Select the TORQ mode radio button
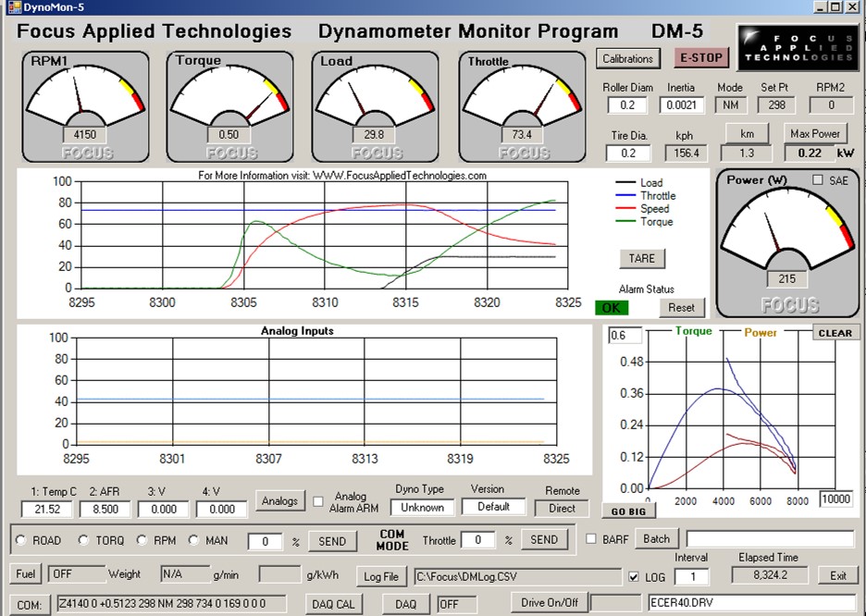This screenshot has width=866, height=616. tap(83, 540)
